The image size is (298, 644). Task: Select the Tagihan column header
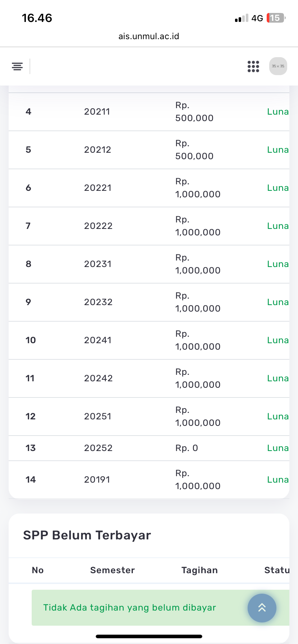(x=199, y=570)
